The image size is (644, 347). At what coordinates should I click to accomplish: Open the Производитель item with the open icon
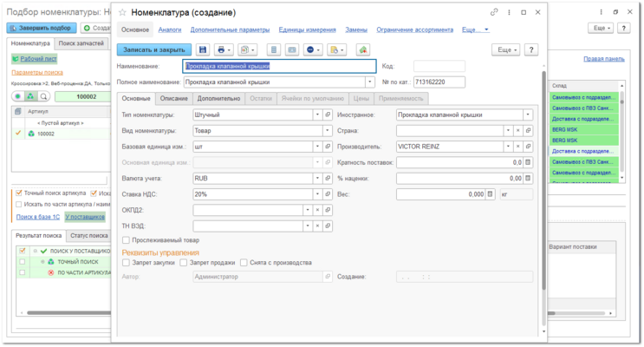click(x=528, y=147)
